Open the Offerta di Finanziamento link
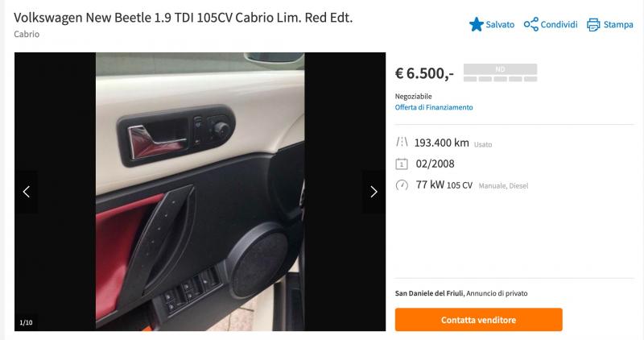 coord(434,107)
